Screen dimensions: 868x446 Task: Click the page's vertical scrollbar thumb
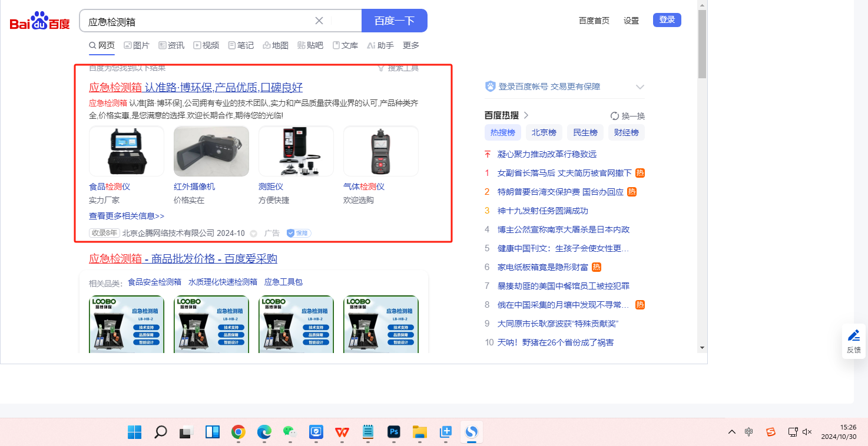702,44
